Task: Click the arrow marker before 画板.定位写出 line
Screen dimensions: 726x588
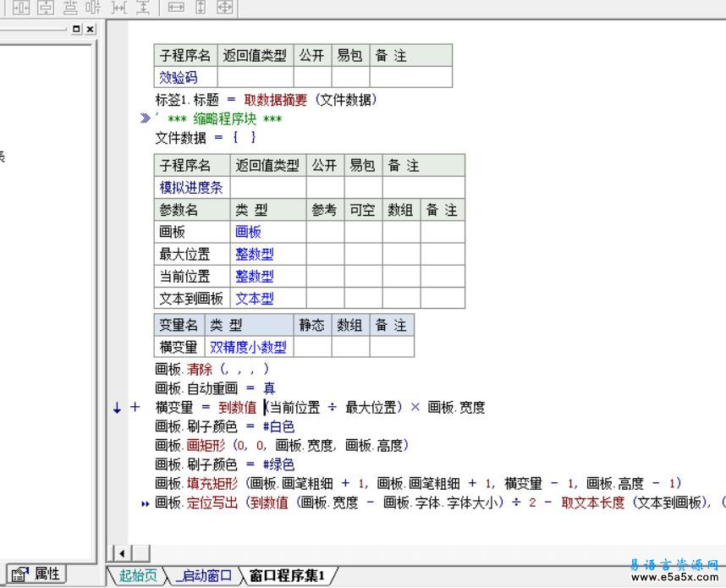Action: coord(145,503)
